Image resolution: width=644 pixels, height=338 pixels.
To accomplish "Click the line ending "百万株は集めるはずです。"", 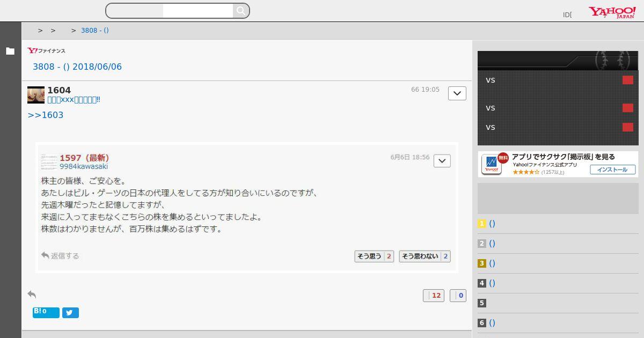I will (x=131, y=229).
